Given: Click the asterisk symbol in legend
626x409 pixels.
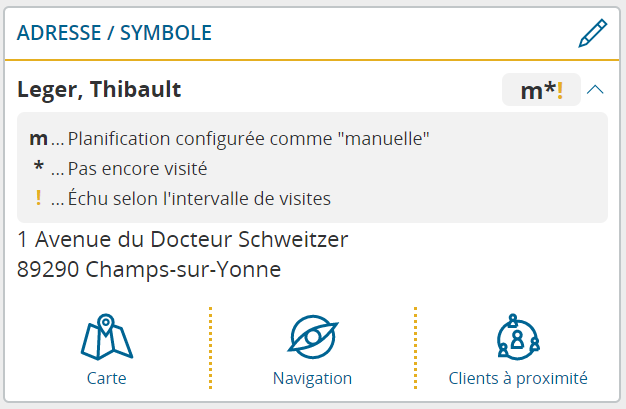Looking at the screenshot, I should 38,167.
